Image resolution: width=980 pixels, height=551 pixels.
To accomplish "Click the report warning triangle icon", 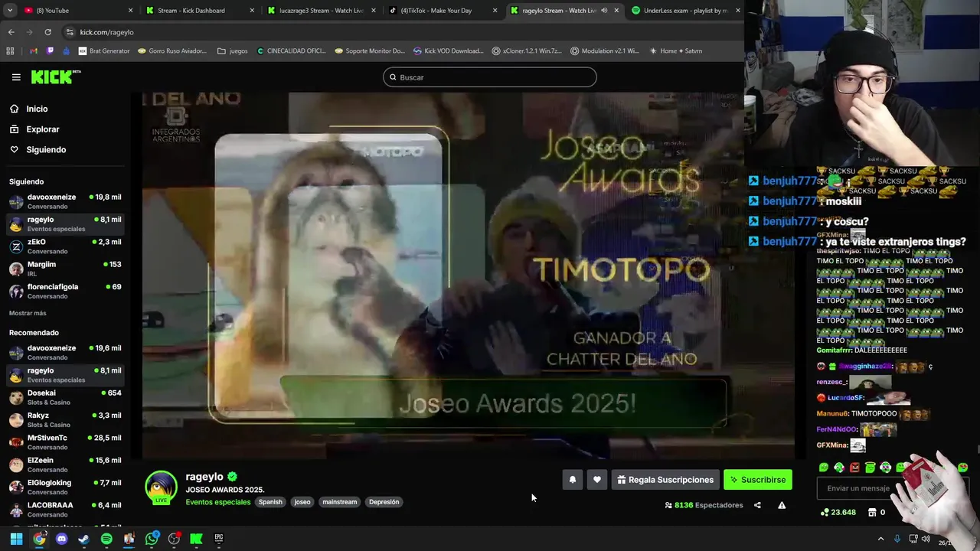I will pos(782,505).
